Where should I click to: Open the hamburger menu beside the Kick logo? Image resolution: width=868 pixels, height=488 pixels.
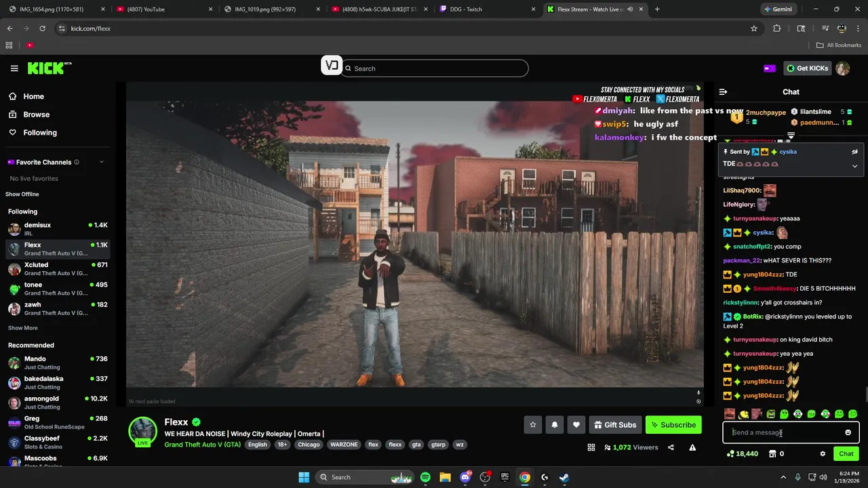pyautogui.click(x=14, y=68)
